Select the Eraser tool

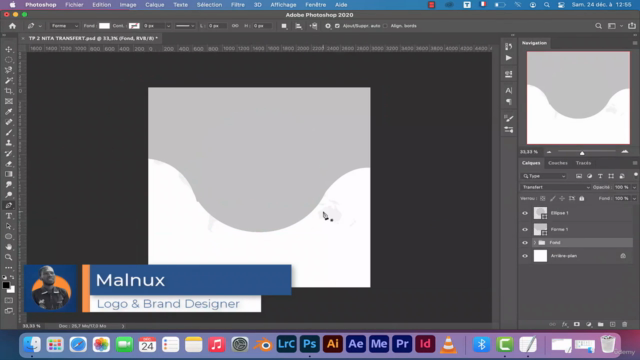(x=9, y=164)
